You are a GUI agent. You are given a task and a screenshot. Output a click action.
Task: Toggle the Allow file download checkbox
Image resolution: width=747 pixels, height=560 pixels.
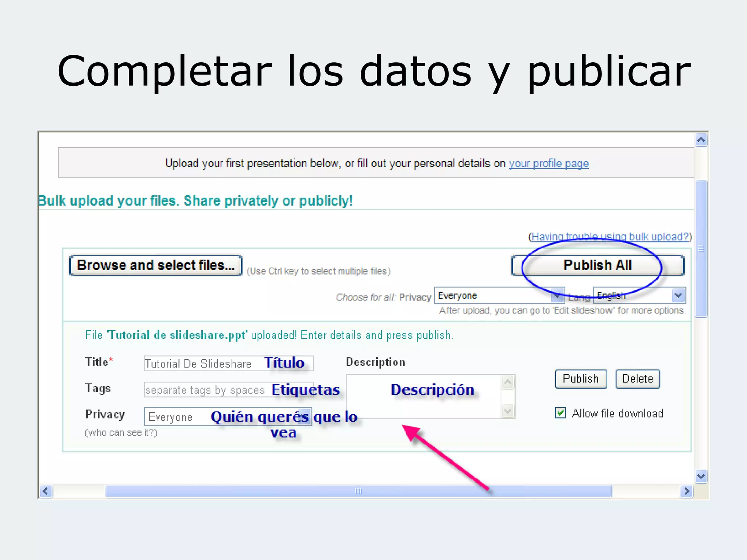click(561, 413)
